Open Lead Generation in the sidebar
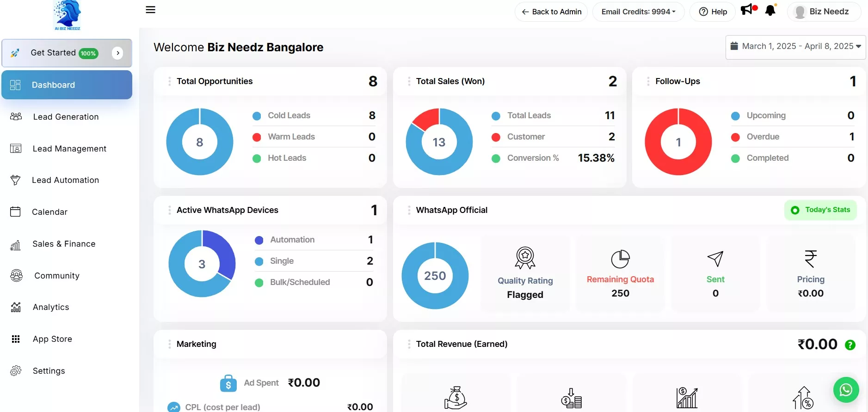The width and height of the screenshot is (868, 412). [x=66, y=117]
